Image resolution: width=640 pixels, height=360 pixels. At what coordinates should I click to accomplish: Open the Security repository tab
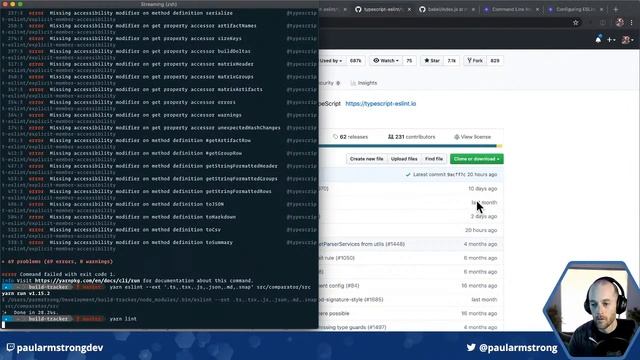(x=330, y=83)
